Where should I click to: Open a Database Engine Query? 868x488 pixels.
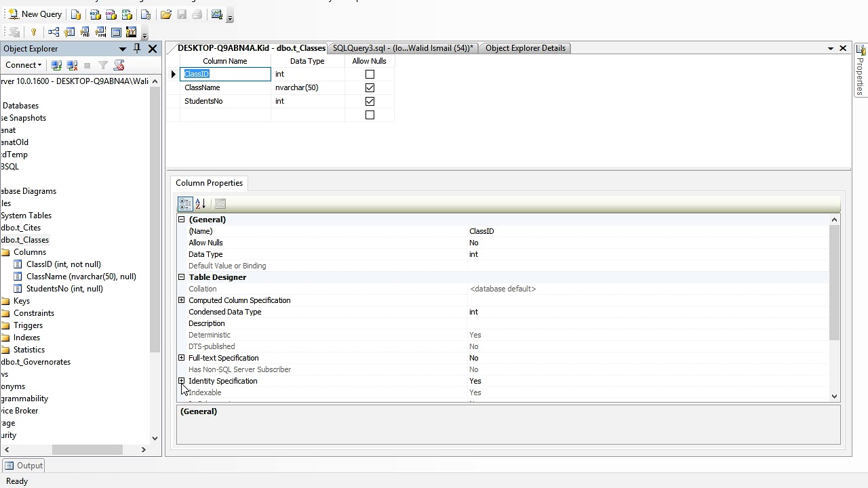click(77, 14)
